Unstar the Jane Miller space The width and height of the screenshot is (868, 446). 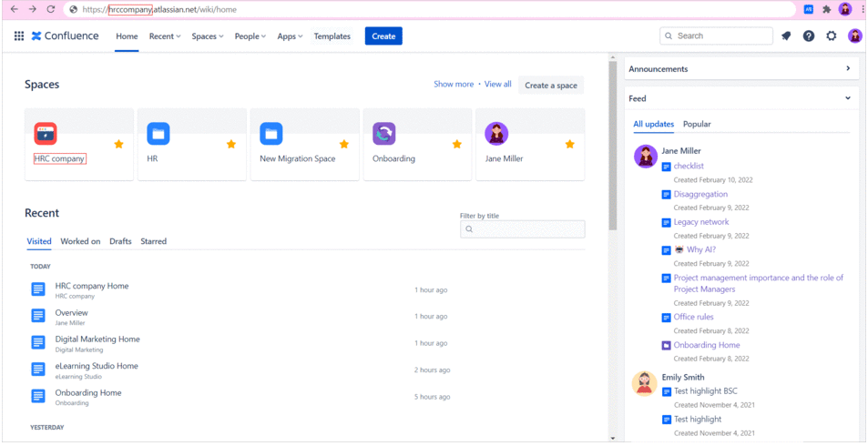[x=569, y=145]
